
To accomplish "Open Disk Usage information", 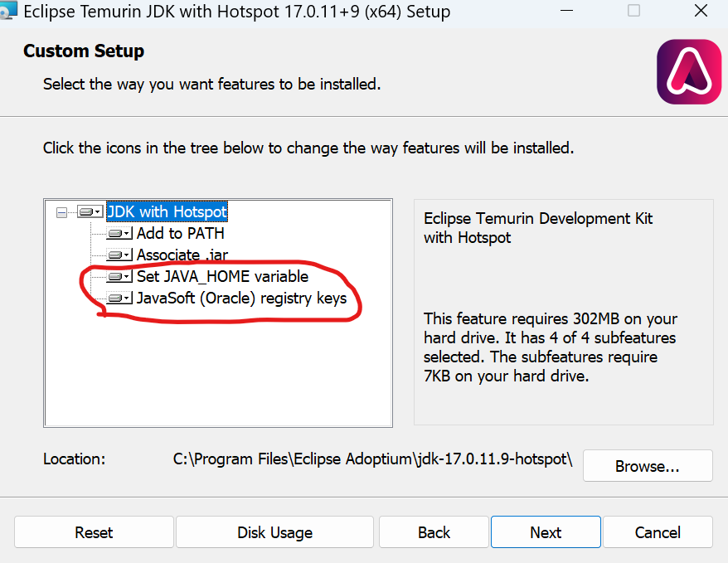I will (x=274, y=531).
